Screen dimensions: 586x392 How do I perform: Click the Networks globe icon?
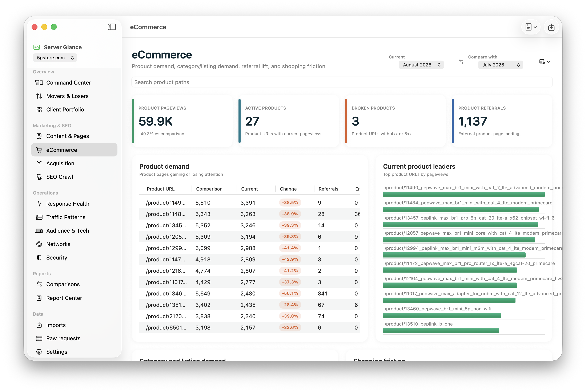point(39,244)
